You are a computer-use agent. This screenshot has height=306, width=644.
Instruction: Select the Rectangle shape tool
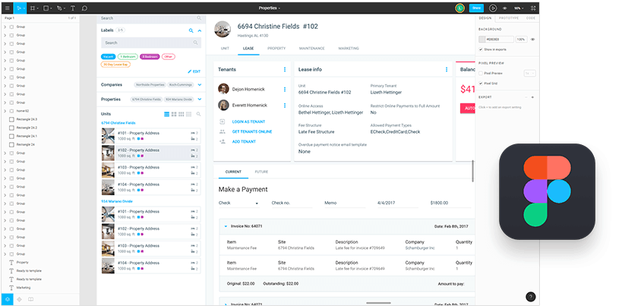[46, 8]
